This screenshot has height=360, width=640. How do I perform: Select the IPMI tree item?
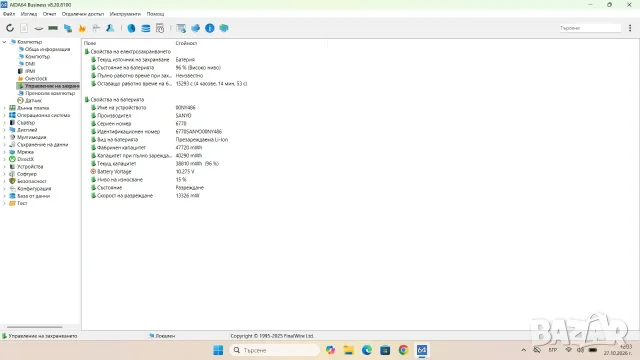pos(30,71)
